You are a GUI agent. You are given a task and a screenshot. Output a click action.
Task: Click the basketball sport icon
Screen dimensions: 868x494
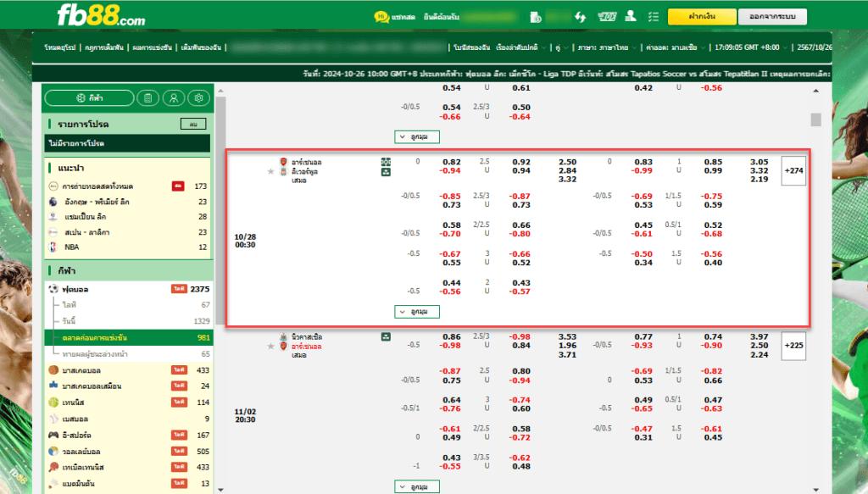(x=53, y=370)
